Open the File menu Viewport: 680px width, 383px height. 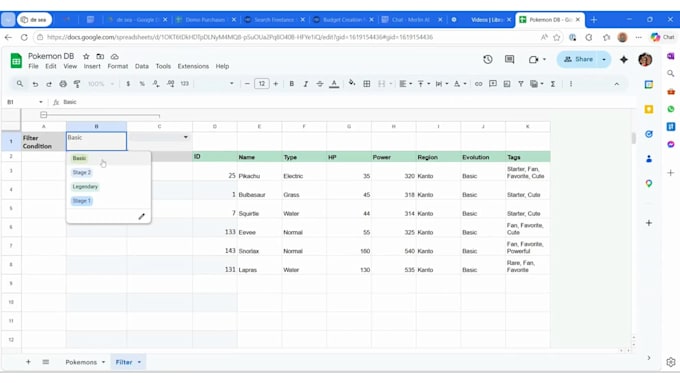(33, 66)
